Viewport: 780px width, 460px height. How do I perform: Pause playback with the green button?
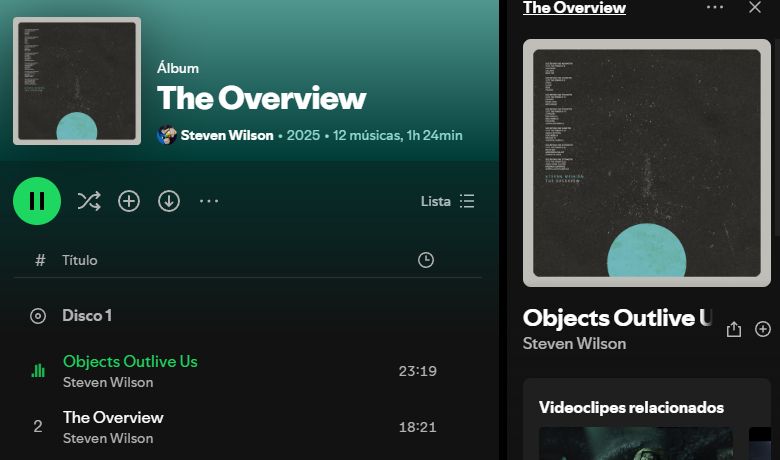click(37, 201)
